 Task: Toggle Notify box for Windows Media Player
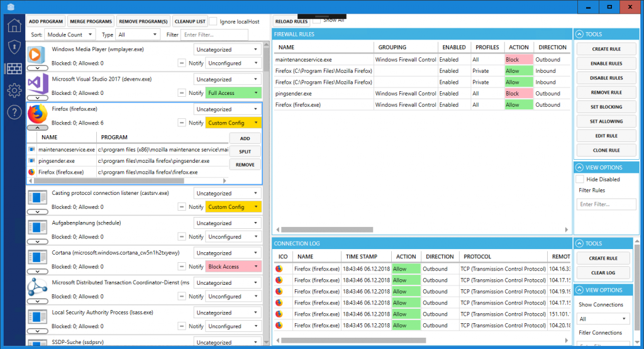point(182,64)
